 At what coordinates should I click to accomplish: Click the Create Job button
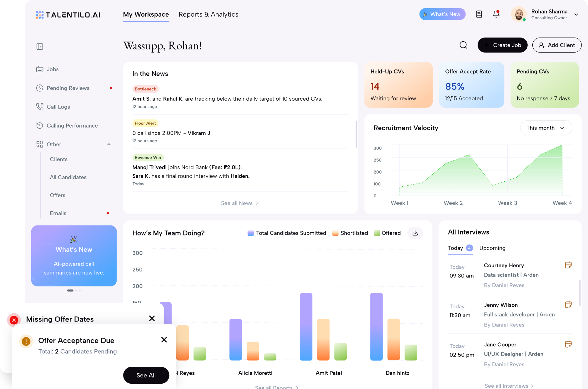click(502, 45)
